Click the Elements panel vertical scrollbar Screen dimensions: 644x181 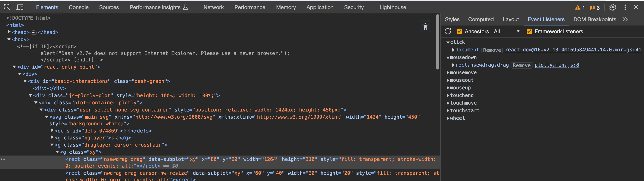(438, 42)
